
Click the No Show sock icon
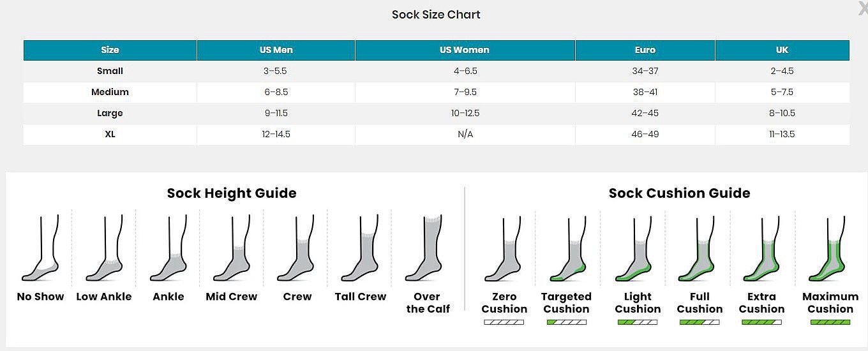[40, 248]
